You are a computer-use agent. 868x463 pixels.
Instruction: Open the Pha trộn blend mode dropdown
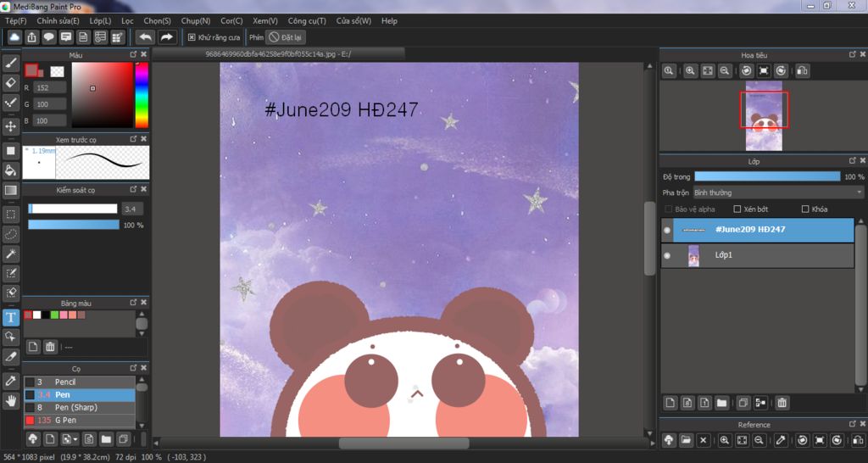pos(778,192)
